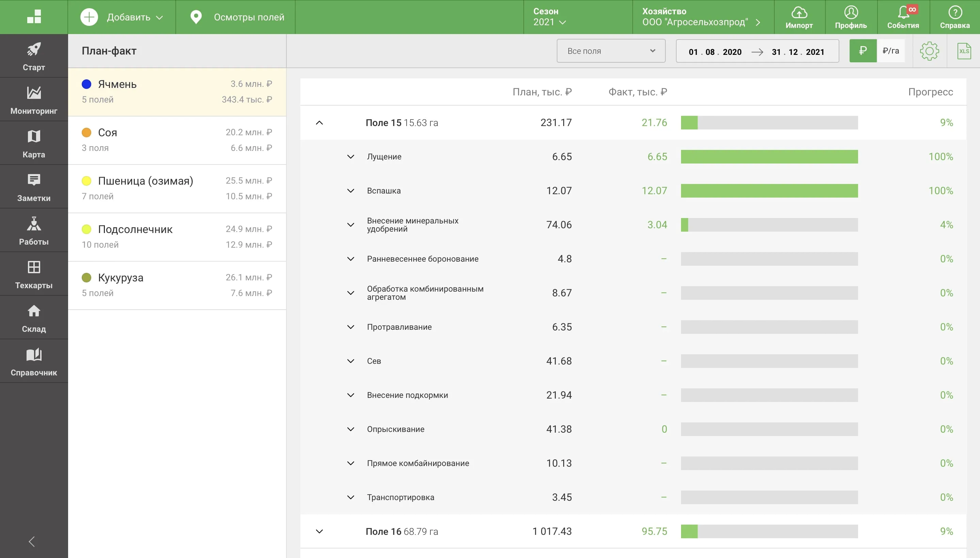Open the Старт rocket section
Image resolution: width=980 pixels, height=558 pixels.
(x=34, y=56)
